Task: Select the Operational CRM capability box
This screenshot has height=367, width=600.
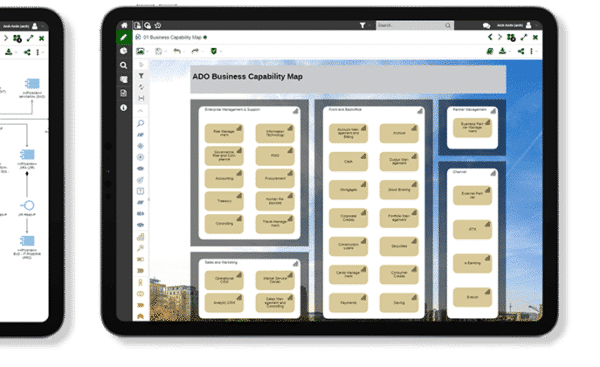Action: click(224, 280)
